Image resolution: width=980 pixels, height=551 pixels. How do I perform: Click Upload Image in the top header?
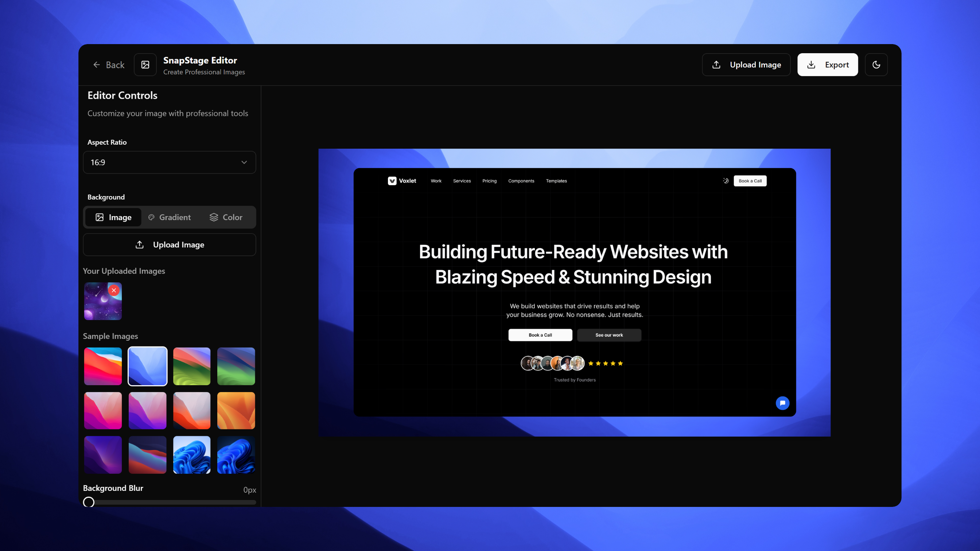point(746,65)
